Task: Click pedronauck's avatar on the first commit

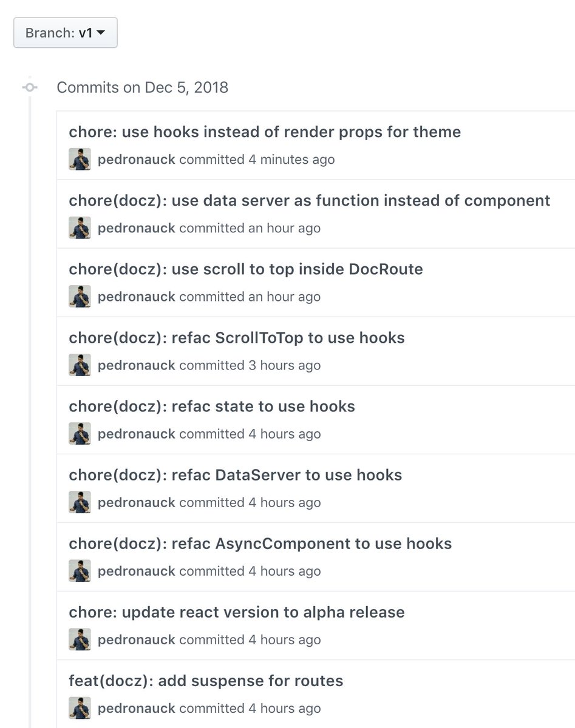Action: 80,160
